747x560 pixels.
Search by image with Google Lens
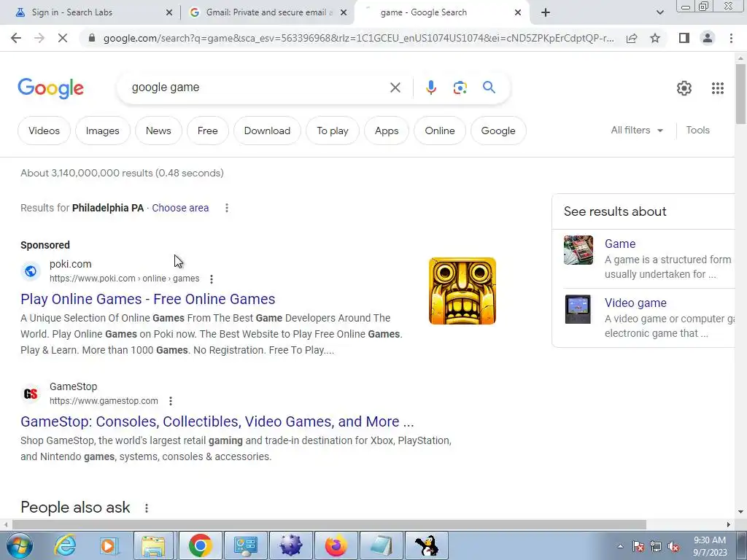click(x=460, y=87)
